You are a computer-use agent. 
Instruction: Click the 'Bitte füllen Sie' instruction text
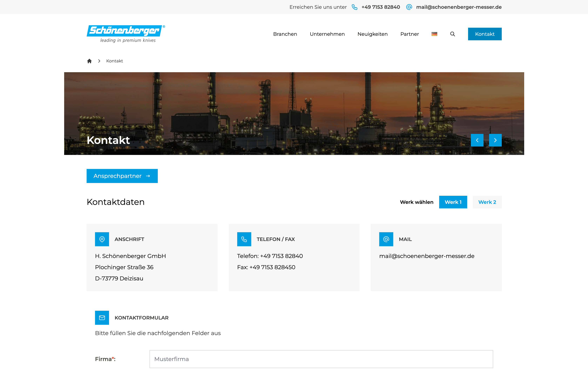(158, 333)
